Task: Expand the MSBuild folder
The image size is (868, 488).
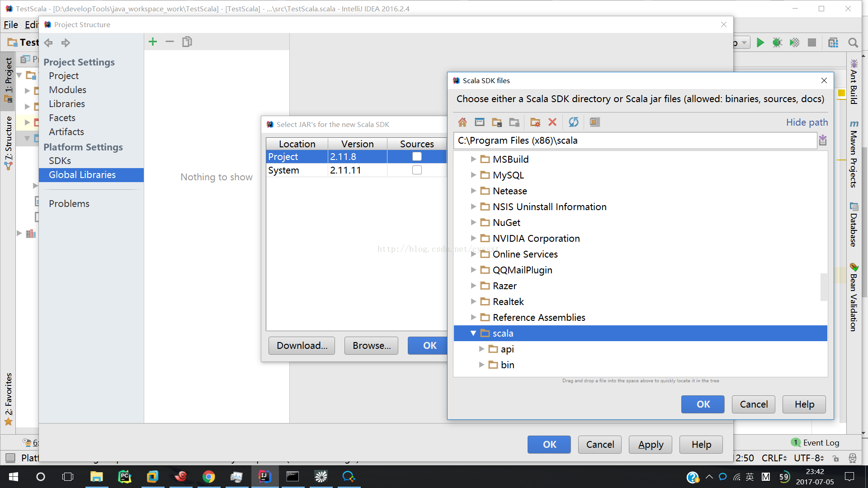Action: tap(473, 159)
